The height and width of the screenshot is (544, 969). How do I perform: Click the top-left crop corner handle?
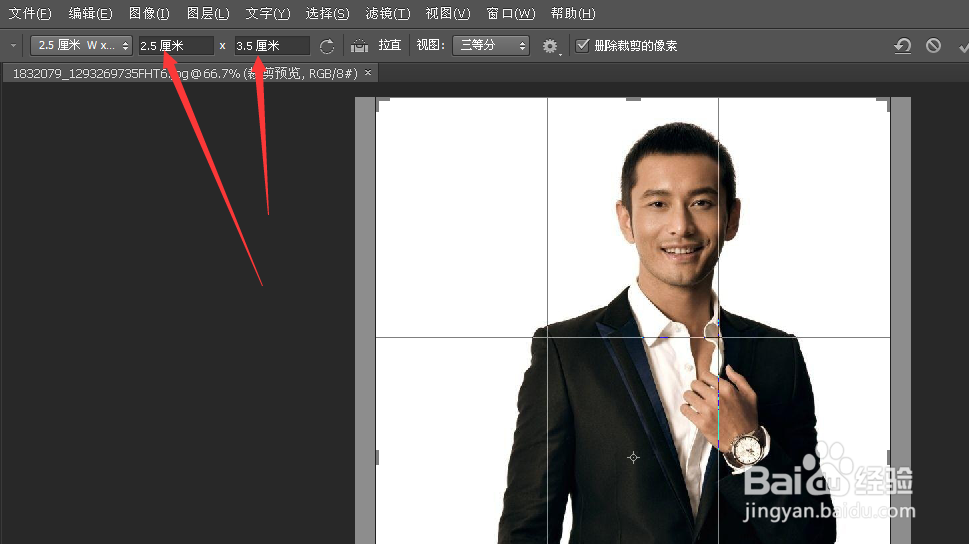[x=382, y=104]
